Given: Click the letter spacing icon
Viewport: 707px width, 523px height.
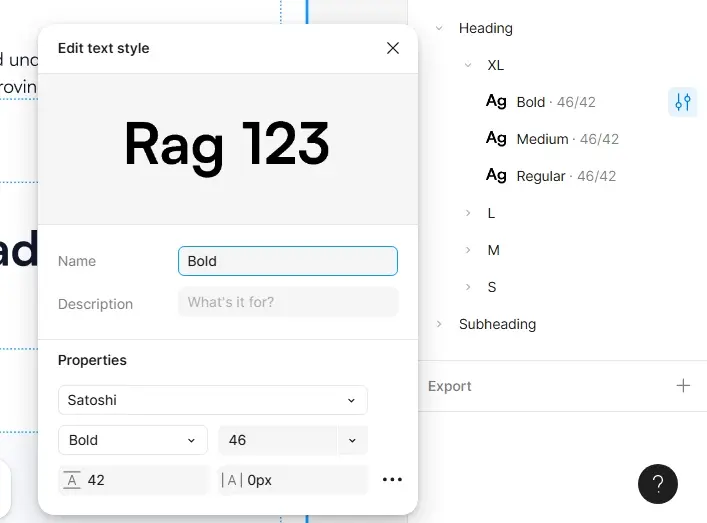Looking at the screenshot, I should point(232,480).
